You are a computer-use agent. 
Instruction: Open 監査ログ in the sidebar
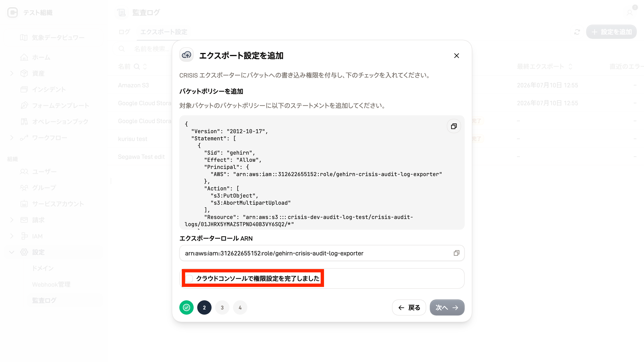(x=44, y=300)
